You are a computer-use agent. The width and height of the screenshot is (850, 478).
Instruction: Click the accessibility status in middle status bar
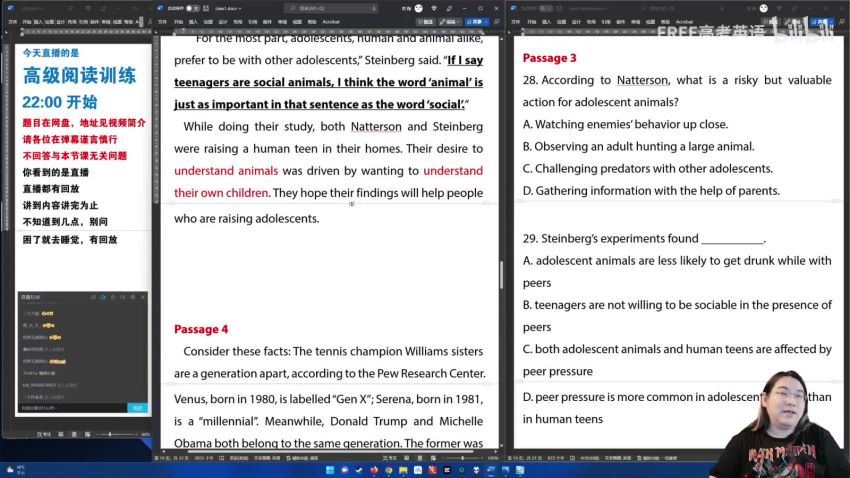coord(302,458)
